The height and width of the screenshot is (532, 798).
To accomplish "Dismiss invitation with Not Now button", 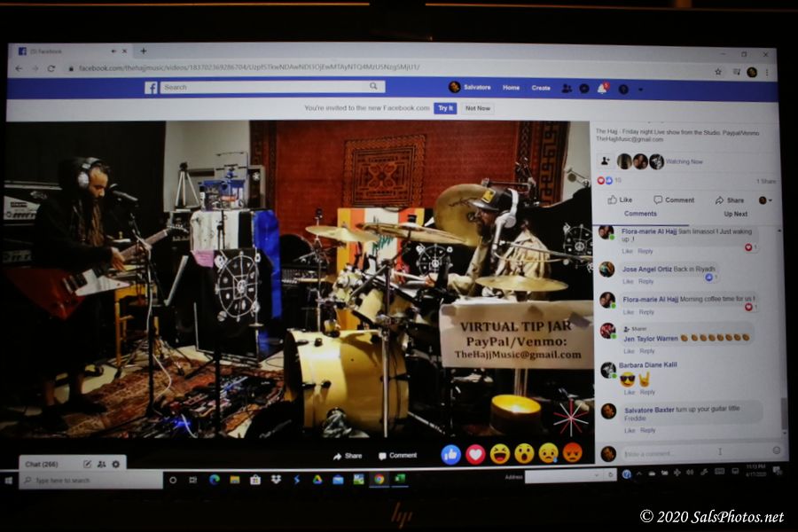I will [477, 108].
